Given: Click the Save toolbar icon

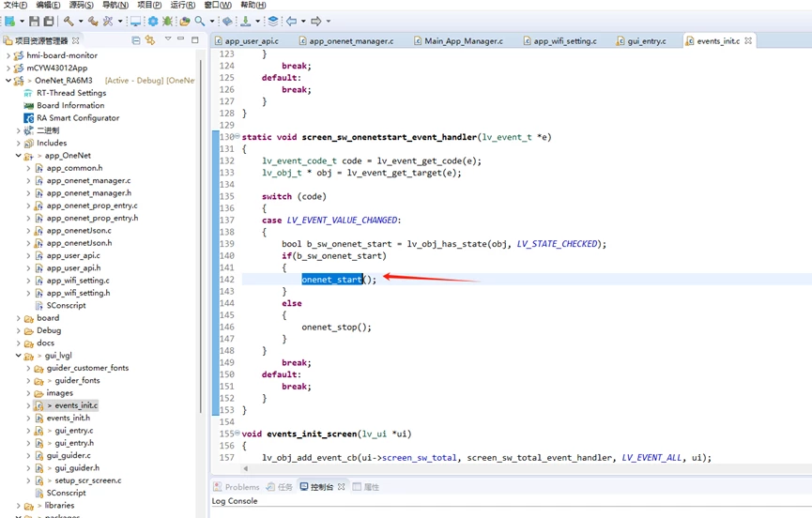Looking at the screenshot, I should tap(34, 22).
